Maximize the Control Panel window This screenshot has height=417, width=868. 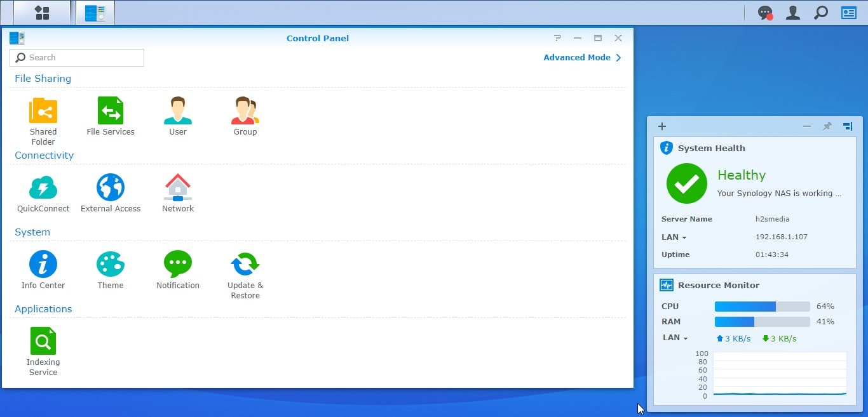click(598, 38)
